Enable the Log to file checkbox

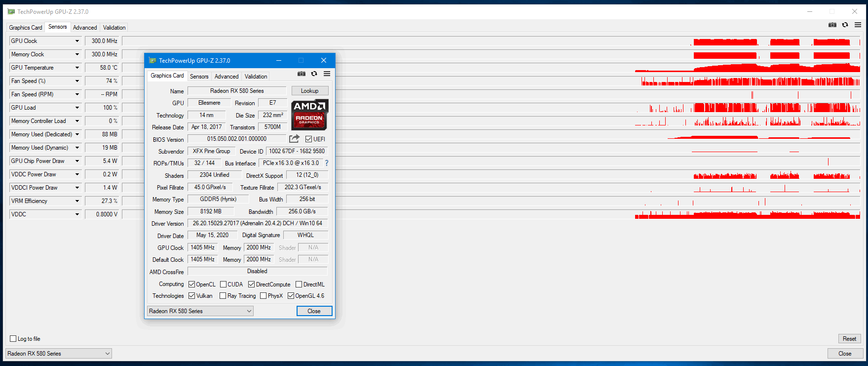pyautogui.click(x=13, y=339)
